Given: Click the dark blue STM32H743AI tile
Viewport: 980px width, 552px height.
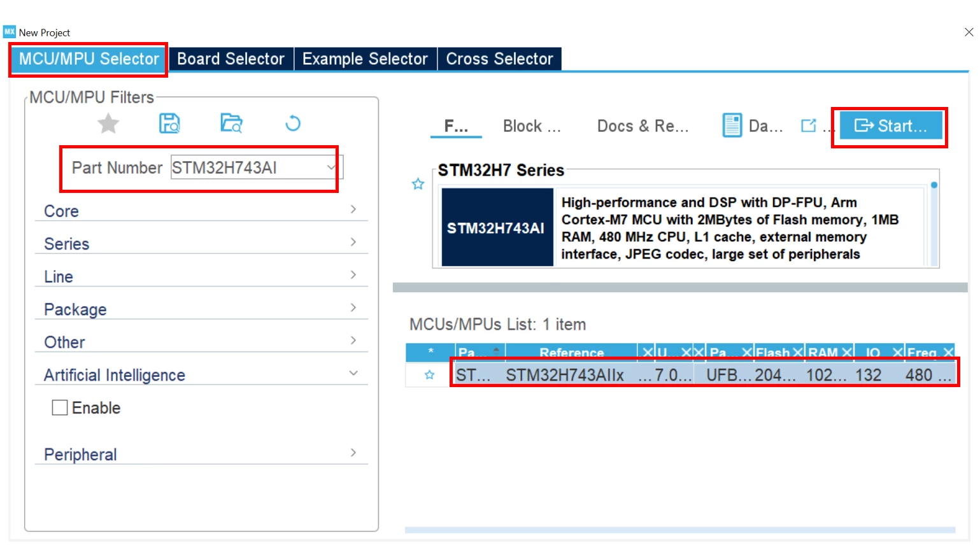Looking at the screenshot, I should [x=497, y=227].
